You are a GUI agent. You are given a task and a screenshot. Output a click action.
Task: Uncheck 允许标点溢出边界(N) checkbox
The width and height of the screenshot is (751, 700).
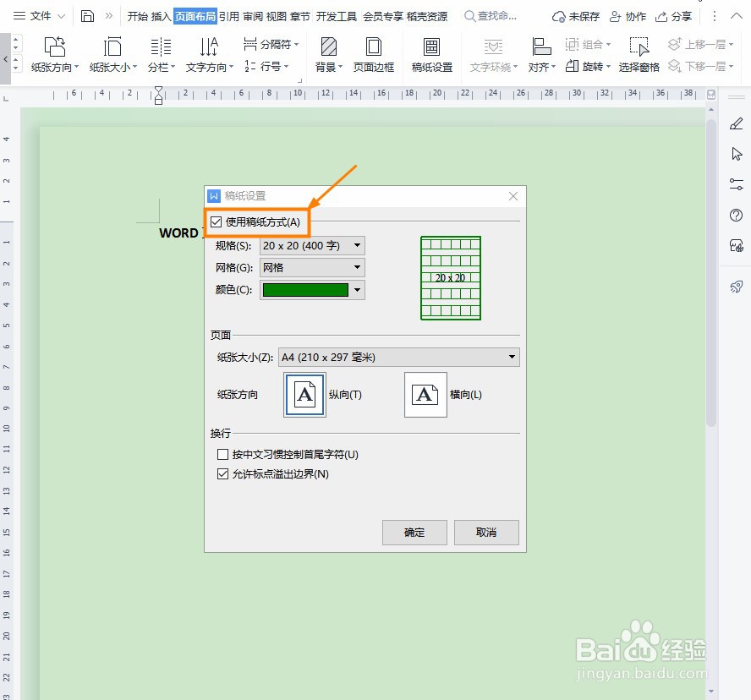(x=222, y=473)
